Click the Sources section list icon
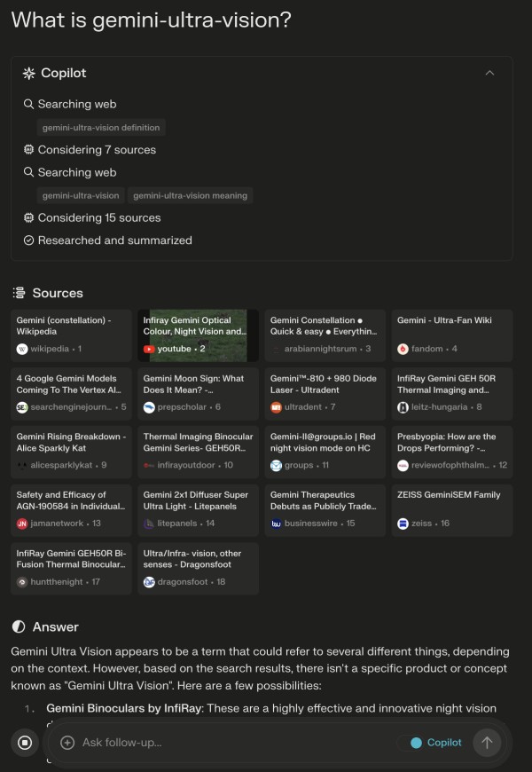The height and width of the screenshot is (772, 532). coord(19,293)
